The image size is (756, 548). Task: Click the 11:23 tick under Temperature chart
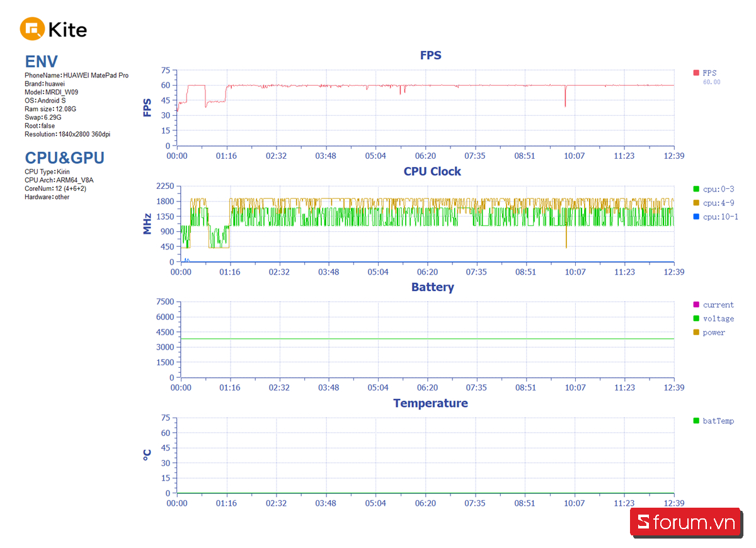coord(624,504)
